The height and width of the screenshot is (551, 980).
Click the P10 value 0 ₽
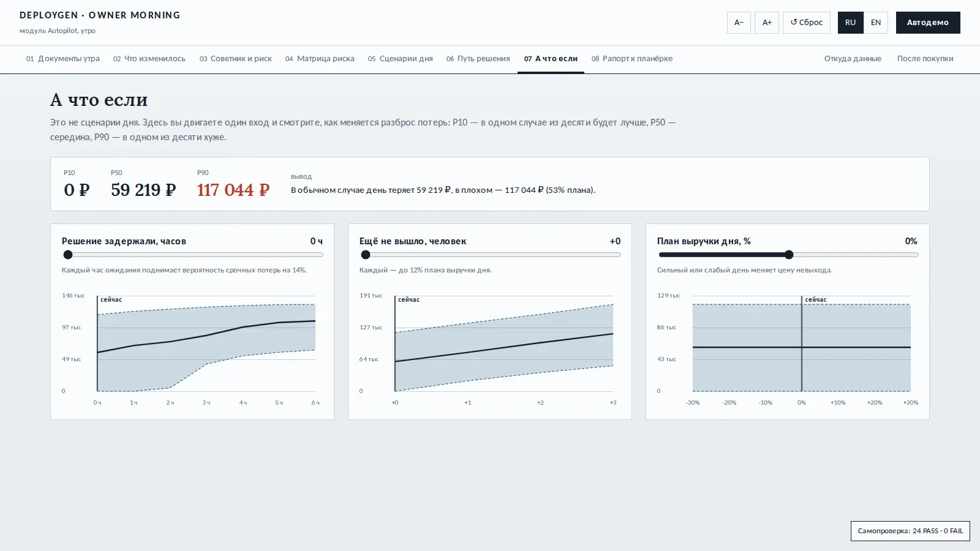(x=77, y=190)
